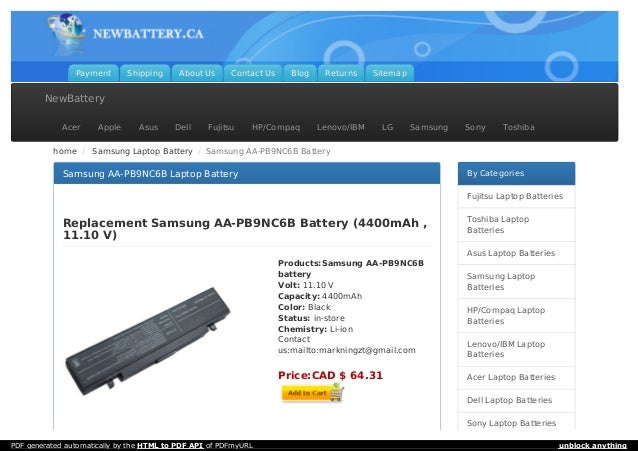Open Samsung Laptop Battery breadcrumb link
This screenshot has width=638, height=451.
[x=142, y=151]
